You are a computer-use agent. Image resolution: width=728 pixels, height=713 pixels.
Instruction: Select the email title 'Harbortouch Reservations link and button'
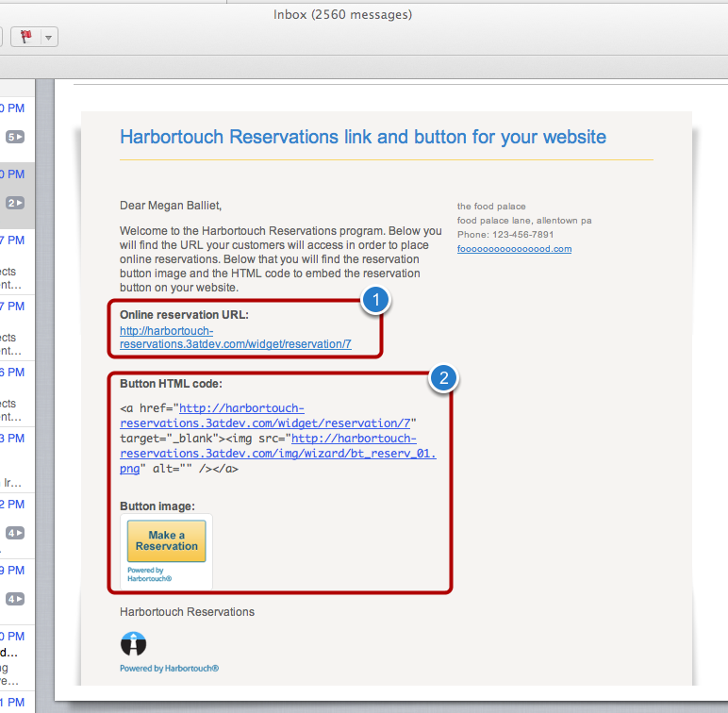point(363,137)
